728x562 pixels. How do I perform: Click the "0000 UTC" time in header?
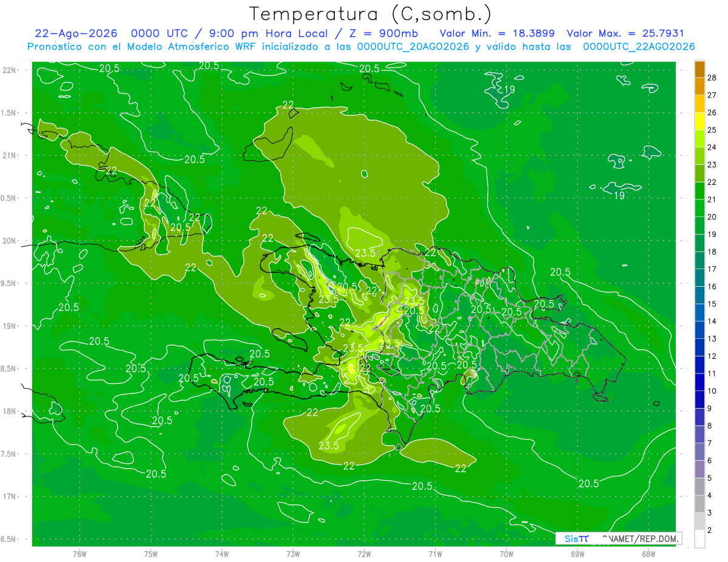click(160, 33)
